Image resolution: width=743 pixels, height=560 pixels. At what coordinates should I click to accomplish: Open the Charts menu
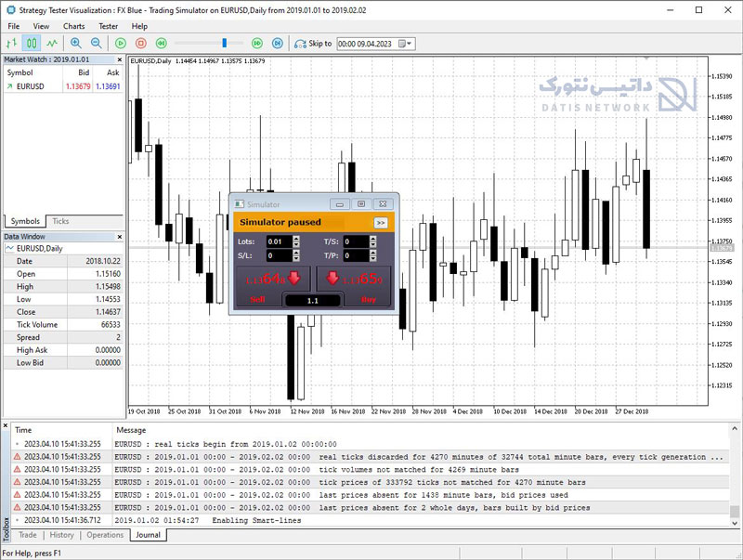tap(74, 26)
